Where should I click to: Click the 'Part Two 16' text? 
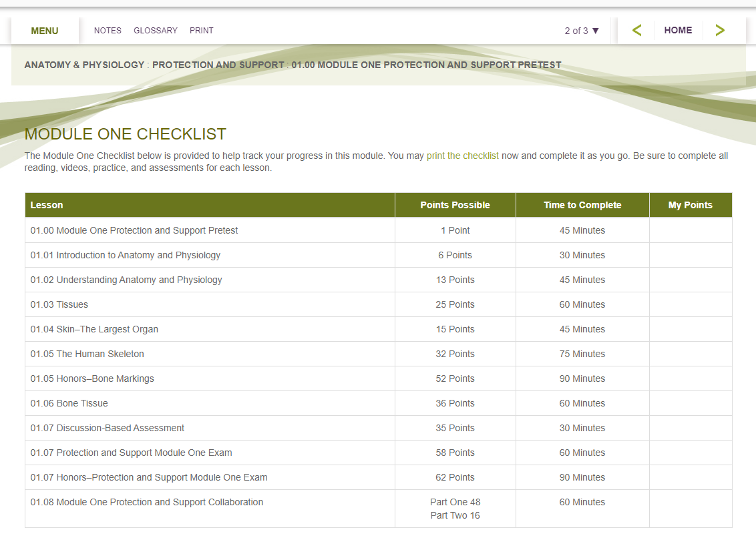click(455, 515)
